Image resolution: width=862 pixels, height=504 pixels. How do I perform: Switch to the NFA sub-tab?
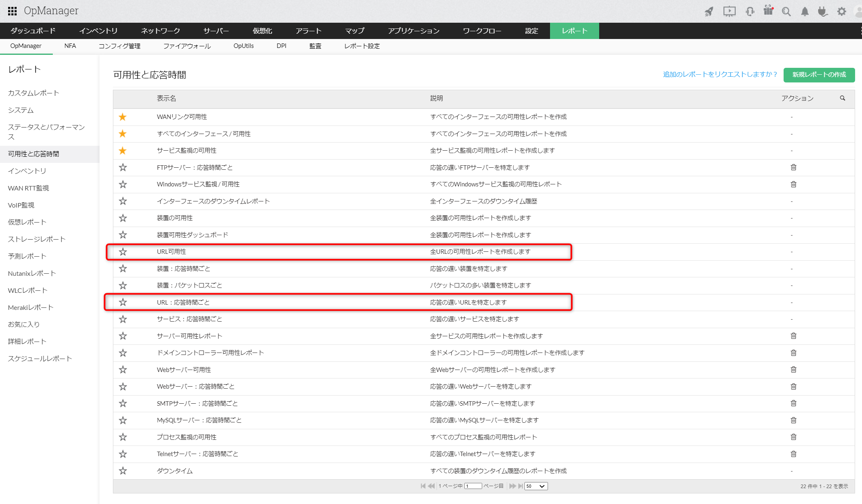70,46
